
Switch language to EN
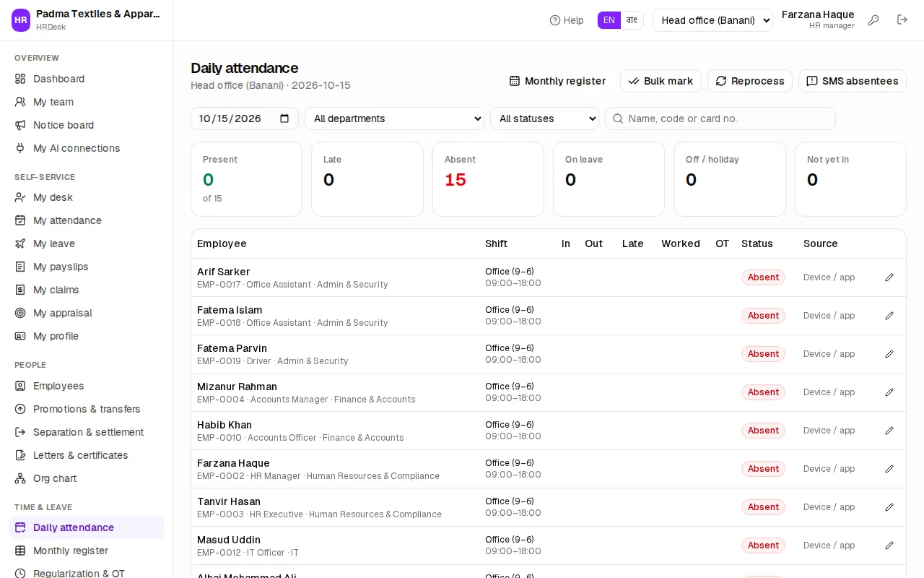(x=609, y=20)
